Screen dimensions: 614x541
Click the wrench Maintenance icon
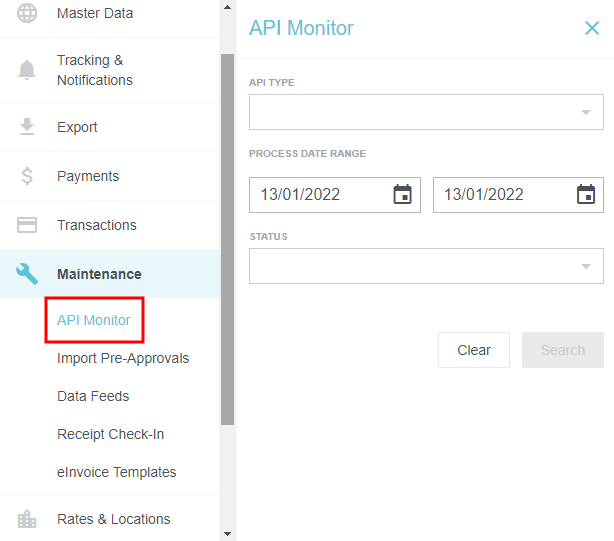27,274
